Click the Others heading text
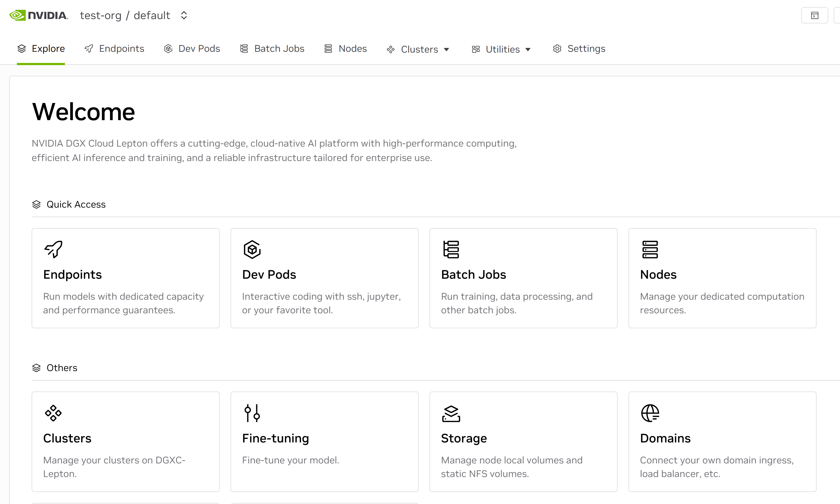 pyautogui.click(x=62, y=368)
